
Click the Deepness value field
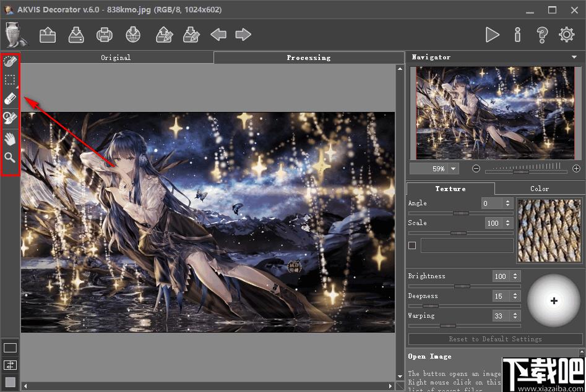[x=501, y=296]
